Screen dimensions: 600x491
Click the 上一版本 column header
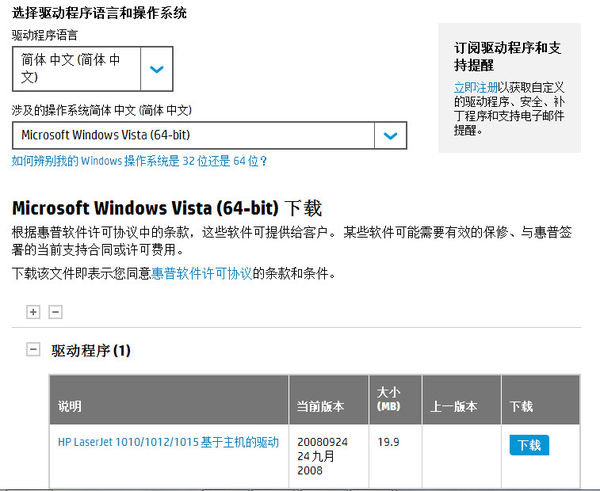pyautogui.click(x=461, y=400)
